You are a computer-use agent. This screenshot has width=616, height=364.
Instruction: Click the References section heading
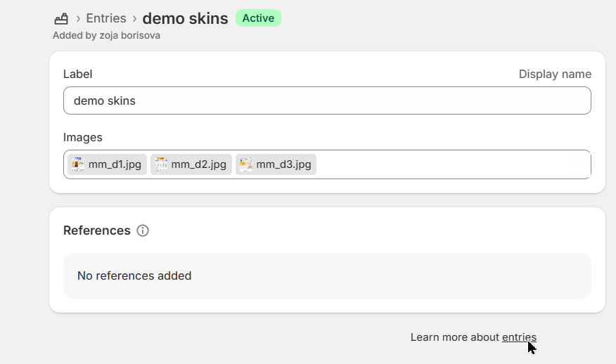pos(96,230)
